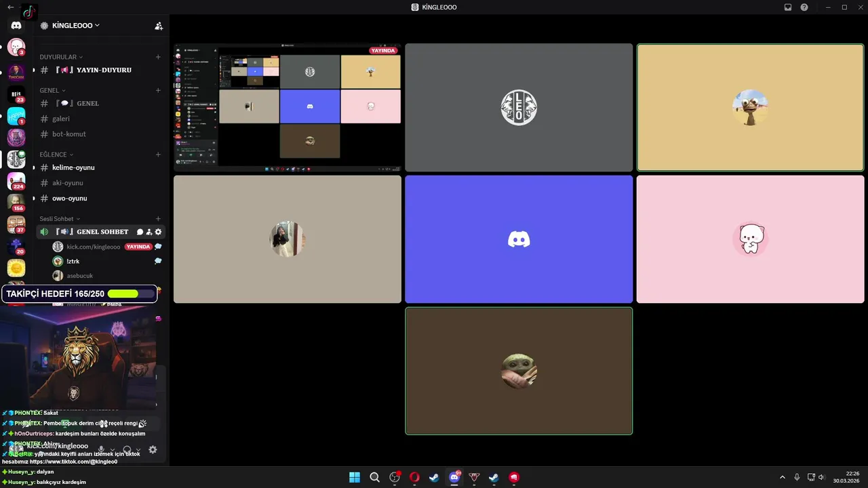Add channel to EĞLENCE category
868x488 pixels.
click(158, 155)
